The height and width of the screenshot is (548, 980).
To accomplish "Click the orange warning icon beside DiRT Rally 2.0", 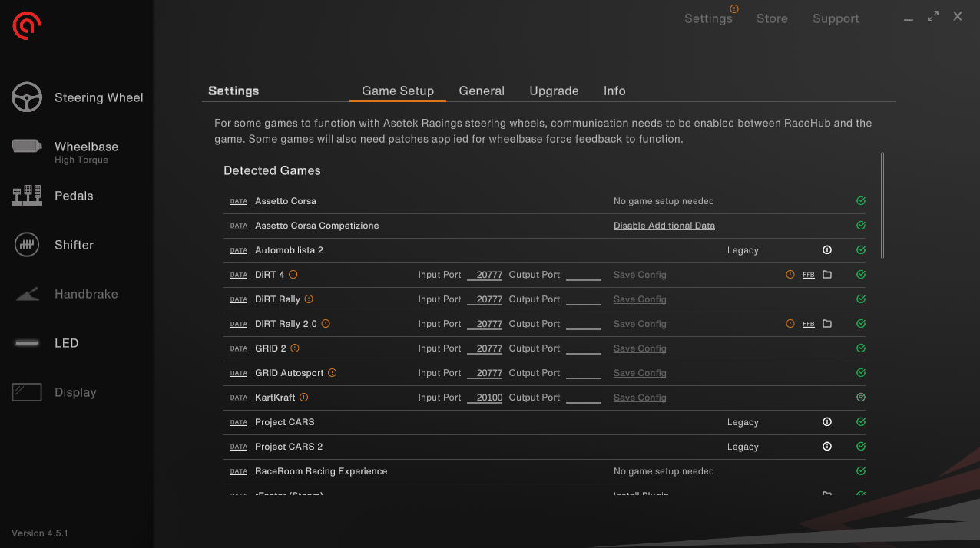I will tap(326, 324).
